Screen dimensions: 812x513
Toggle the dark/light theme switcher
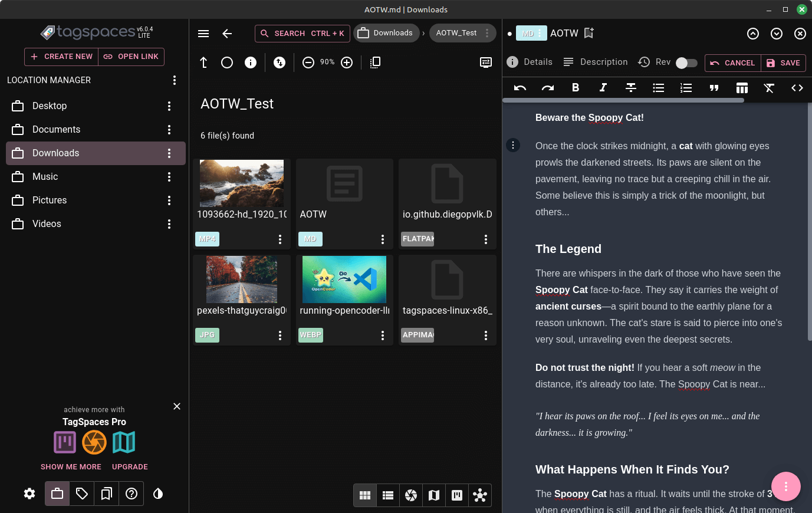[x=158, y=494]
